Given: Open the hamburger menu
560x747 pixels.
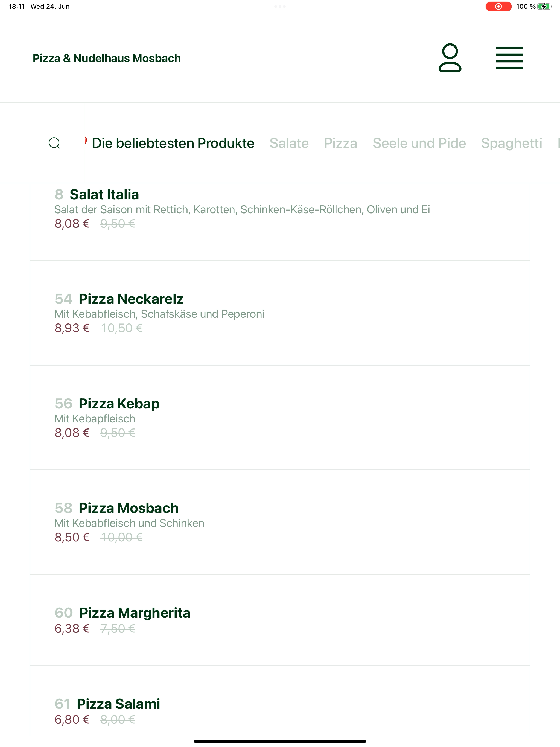Looking at the screenshot, I should tap(509, 58).
